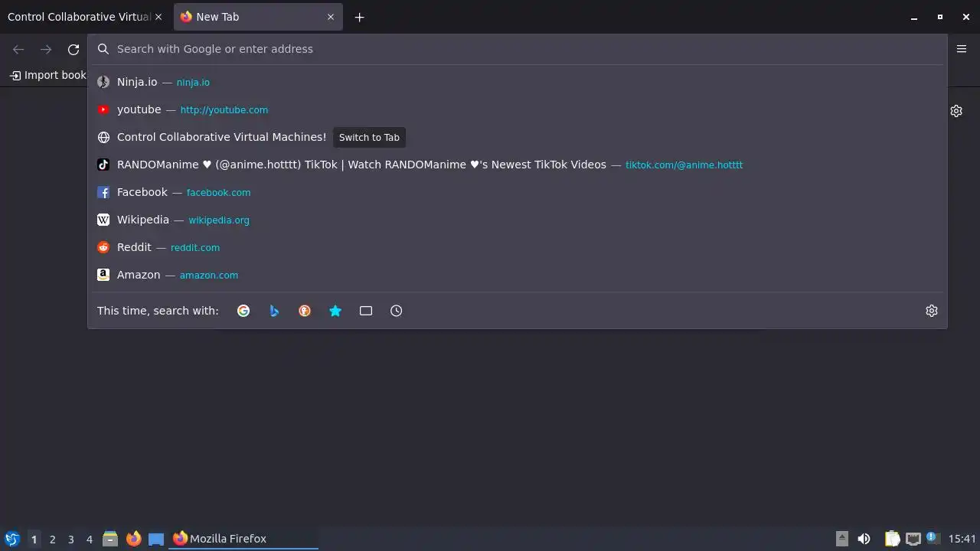The height and width of the screenshot is (551, 980).
Task: Choose the DuckDuckGo search shortcut icon
Action: [305, 311]
